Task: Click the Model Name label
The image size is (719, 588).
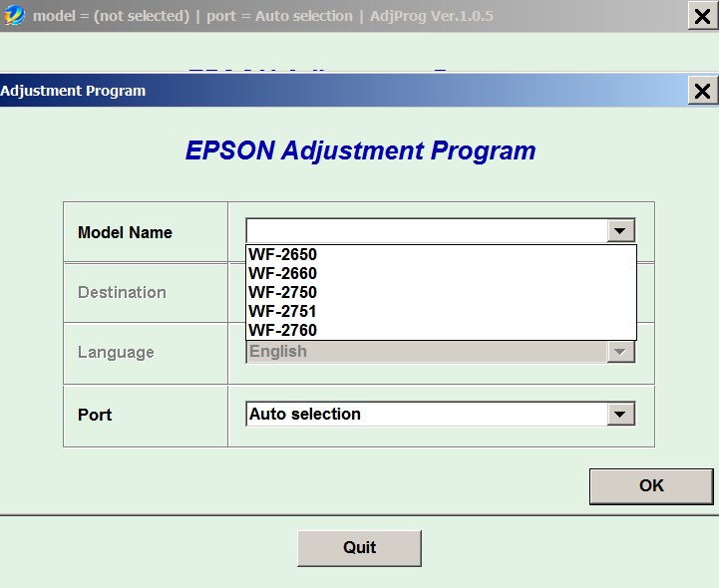Action: pos(125,232)
